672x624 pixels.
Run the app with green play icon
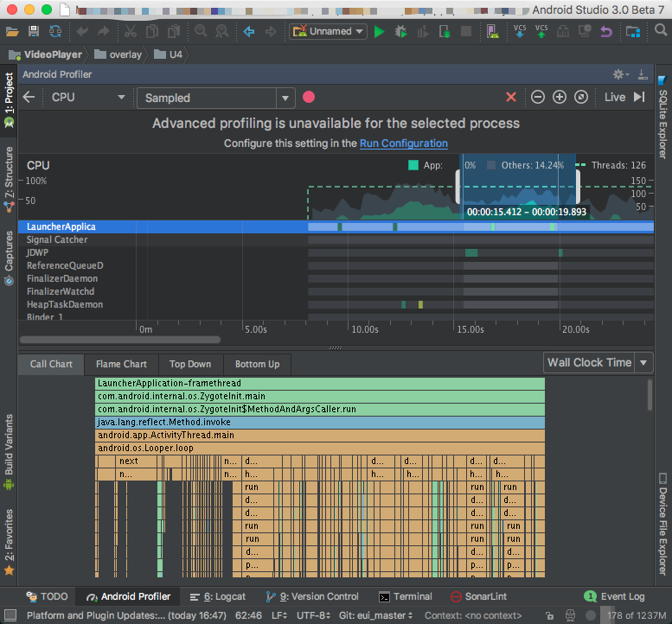[x=379, y=32]
